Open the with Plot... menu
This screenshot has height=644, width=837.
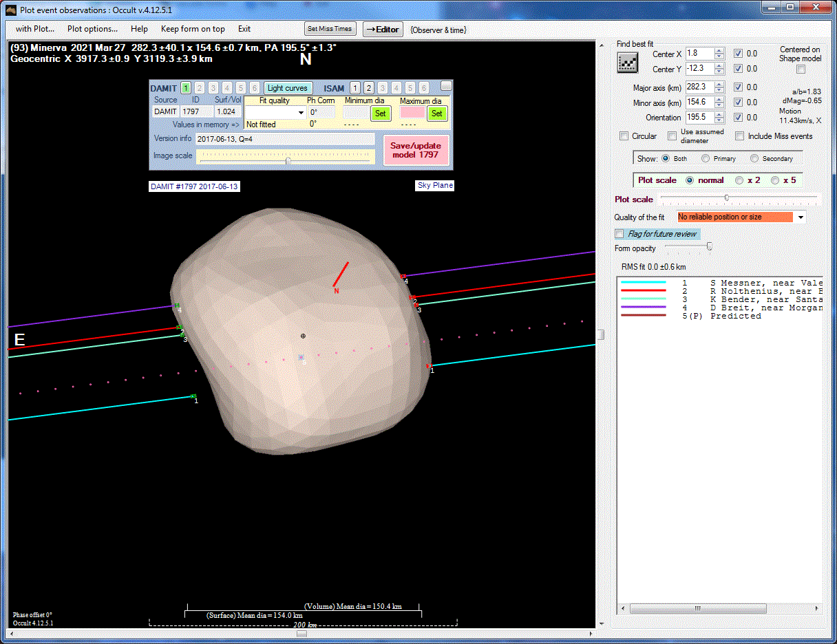(34, 29)
